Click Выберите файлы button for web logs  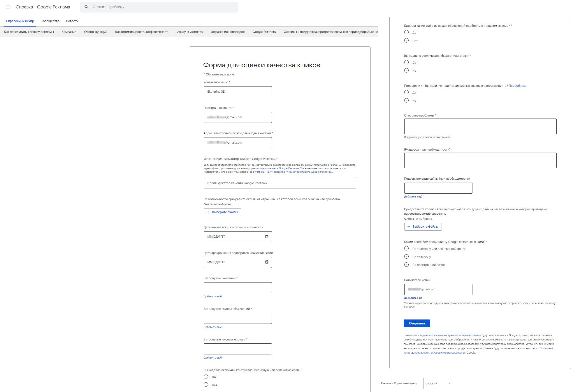(423, 227)
